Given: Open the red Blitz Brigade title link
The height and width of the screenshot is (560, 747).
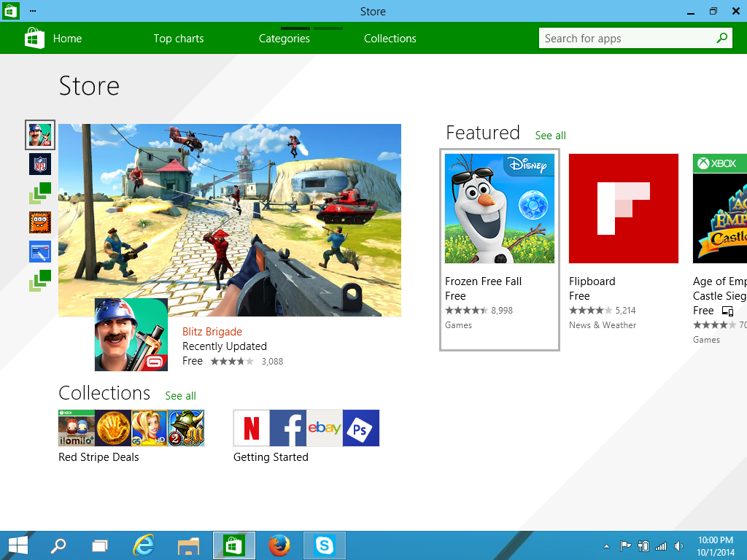Looking at the screenshot, I should tap(212, 332).
